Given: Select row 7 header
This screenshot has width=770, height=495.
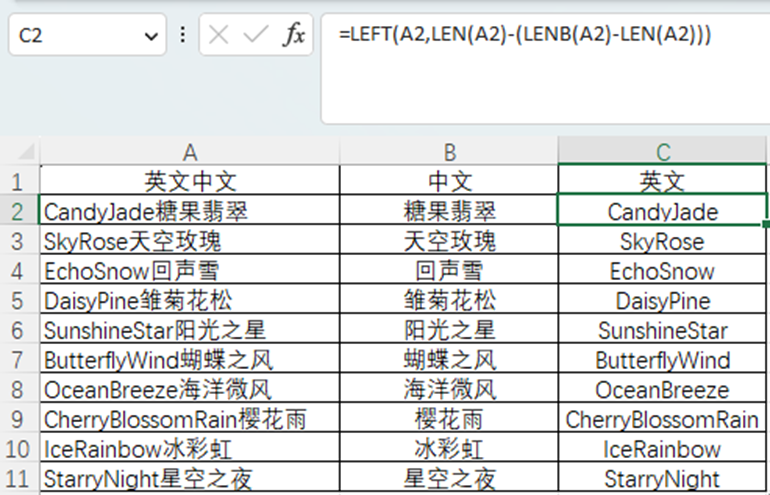Looking at the screenshot, I should pyautogui.click(x=20, y=359).
